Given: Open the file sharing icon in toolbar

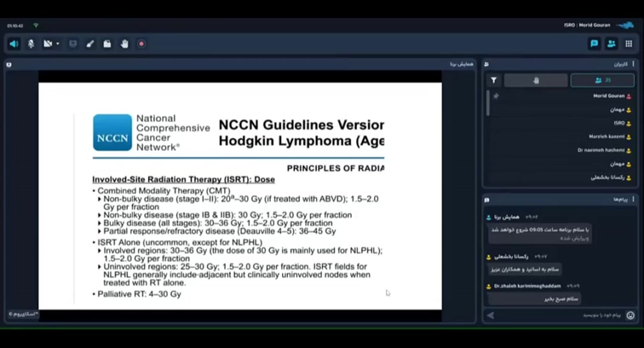Looking at the screenshot, I should tap(107, 44).
